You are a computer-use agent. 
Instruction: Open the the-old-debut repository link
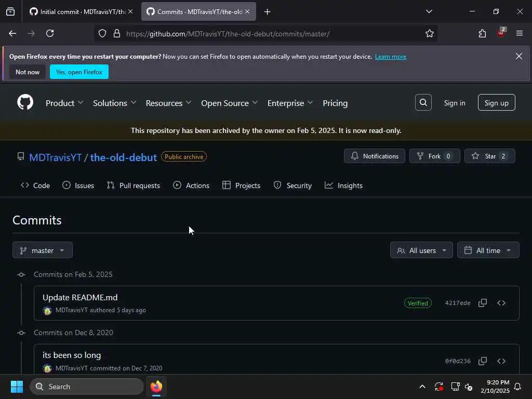tap(124, 157)
